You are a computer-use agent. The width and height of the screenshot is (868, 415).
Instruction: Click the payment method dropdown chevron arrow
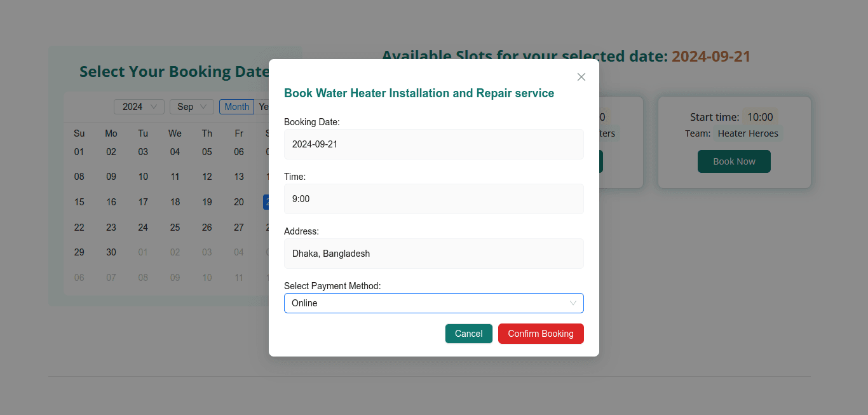click(573, 303)
